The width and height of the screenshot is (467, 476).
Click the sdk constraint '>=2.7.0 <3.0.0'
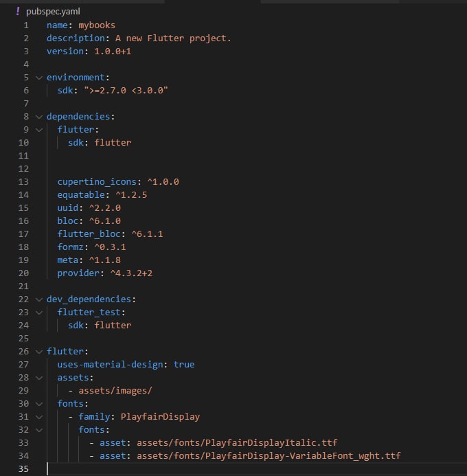click(x=126, y=91)
